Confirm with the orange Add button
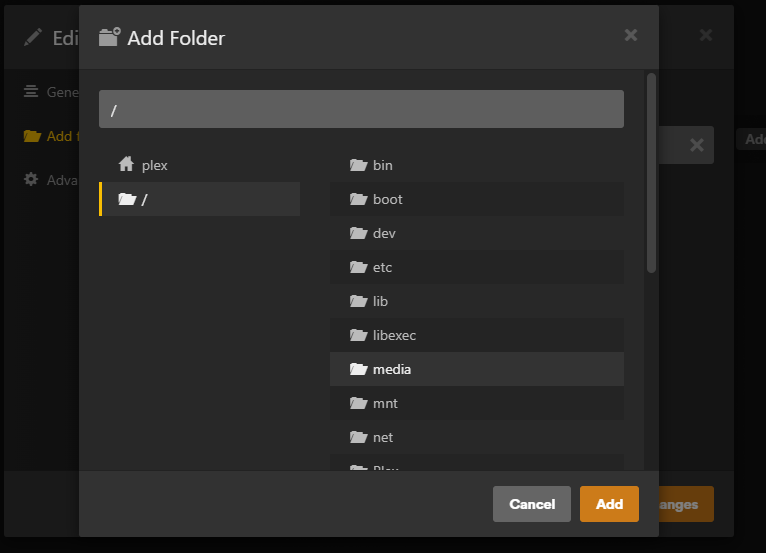 click(609, 504)
